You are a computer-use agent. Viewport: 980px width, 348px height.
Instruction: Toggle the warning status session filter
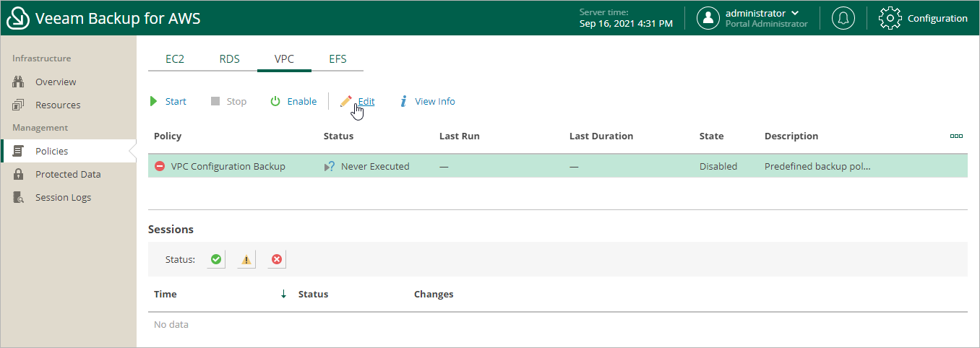click(x=246, y=259)
